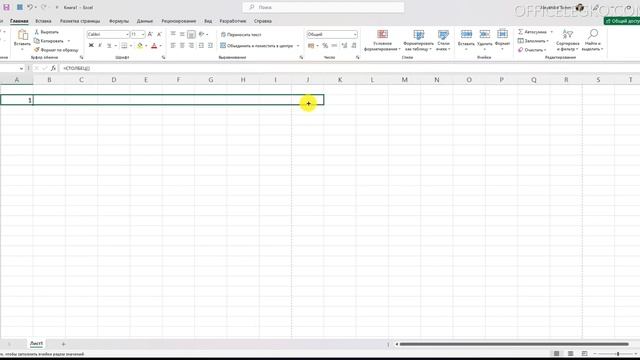This screenshot has height=360, width=640.
Task: Toggle left horizontal alignment
Action: tap(173, 46)
